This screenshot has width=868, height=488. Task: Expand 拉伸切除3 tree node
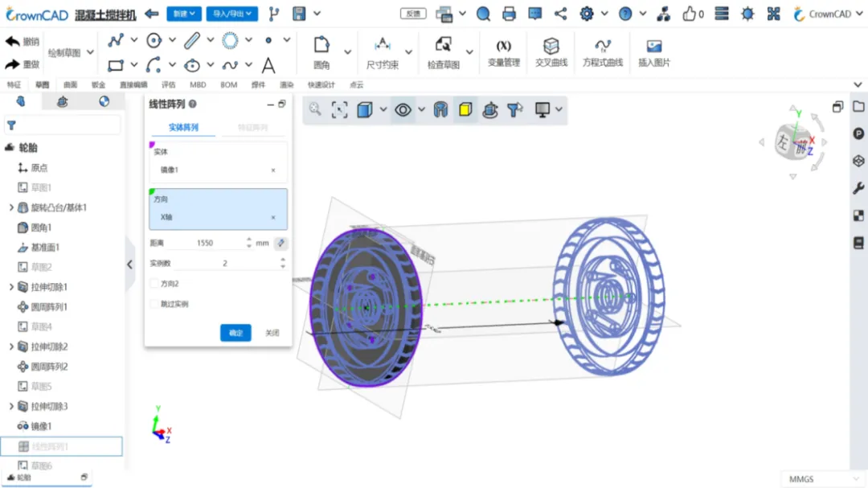(11, 407)
